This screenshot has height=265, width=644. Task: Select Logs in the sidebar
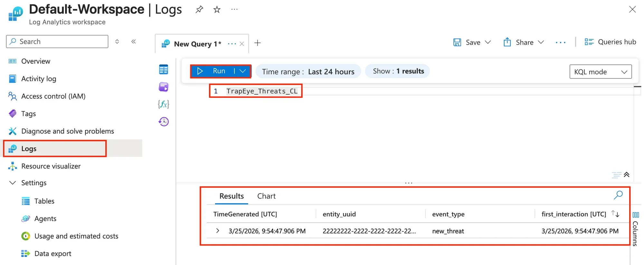point(72,148)
